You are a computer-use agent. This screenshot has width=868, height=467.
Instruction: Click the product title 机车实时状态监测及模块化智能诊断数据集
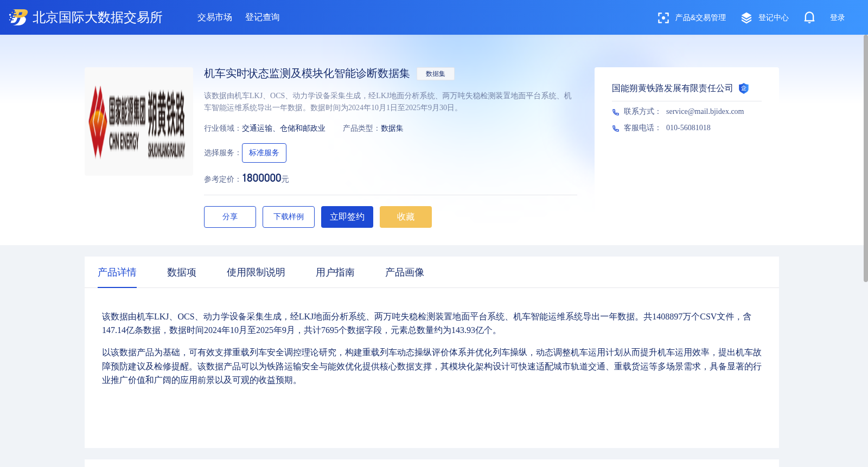[307, 74]
